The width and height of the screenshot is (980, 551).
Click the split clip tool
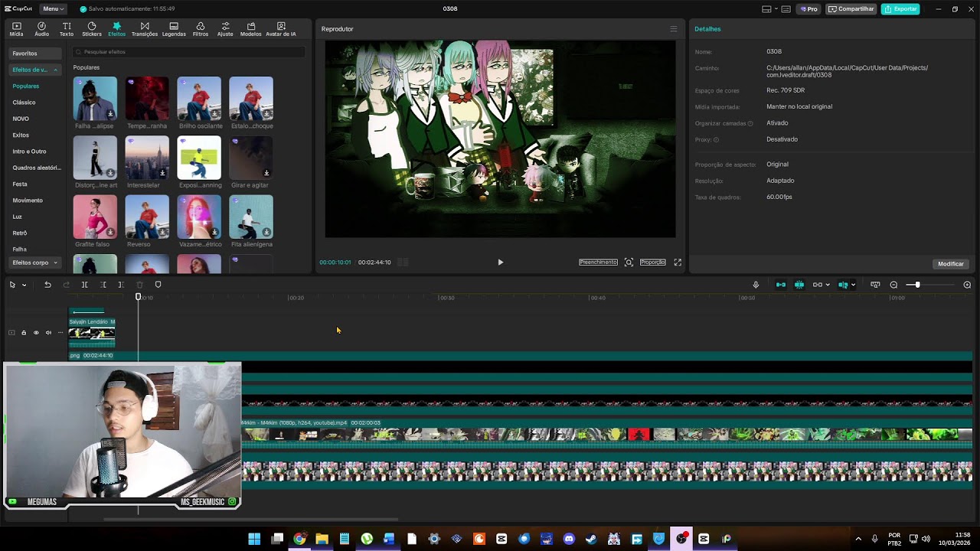(x=84, y=285)
